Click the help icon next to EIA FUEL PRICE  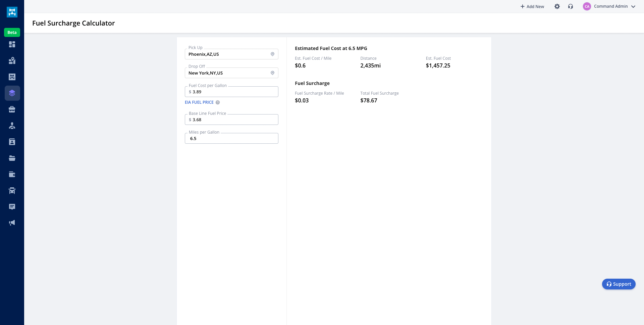click(x=218, y=102)
